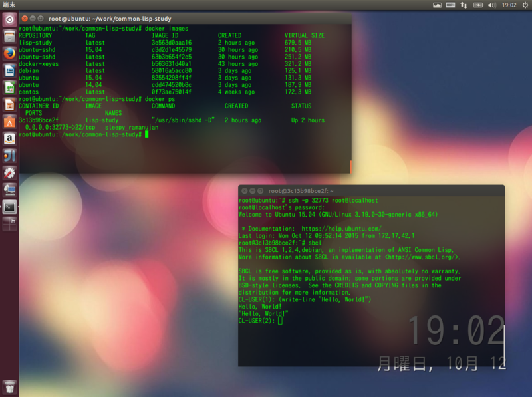This screenshot has width=532, height=397.
Task: Select the Terminal icon in the launcher
Action: coord(9,207)
